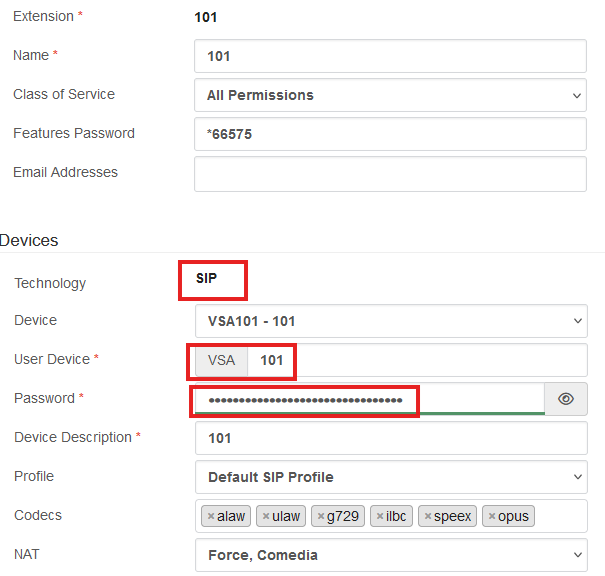Click the User Device number field

tap(417, 360)
